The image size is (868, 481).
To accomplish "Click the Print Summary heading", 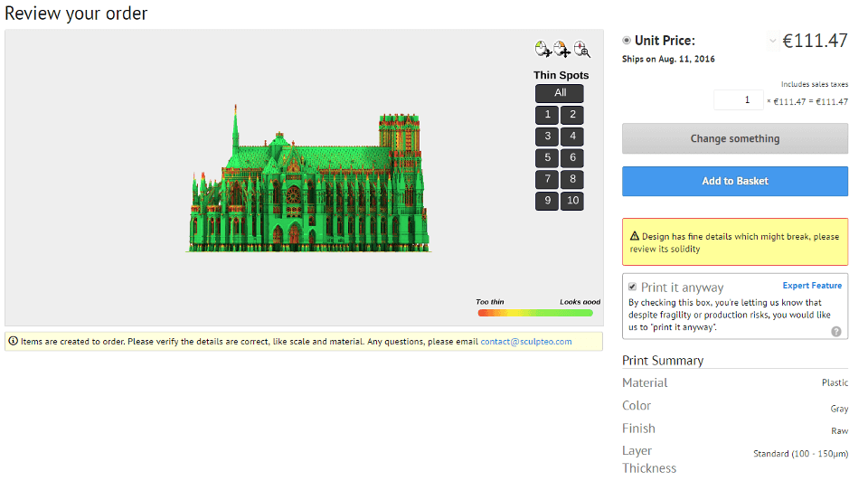I will 663,361.
